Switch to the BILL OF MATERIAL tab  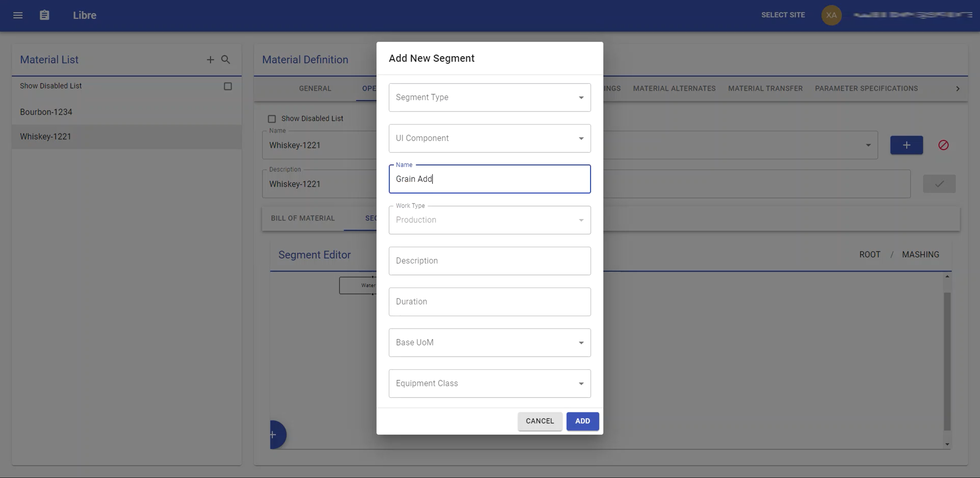click(x=303, y=218)
